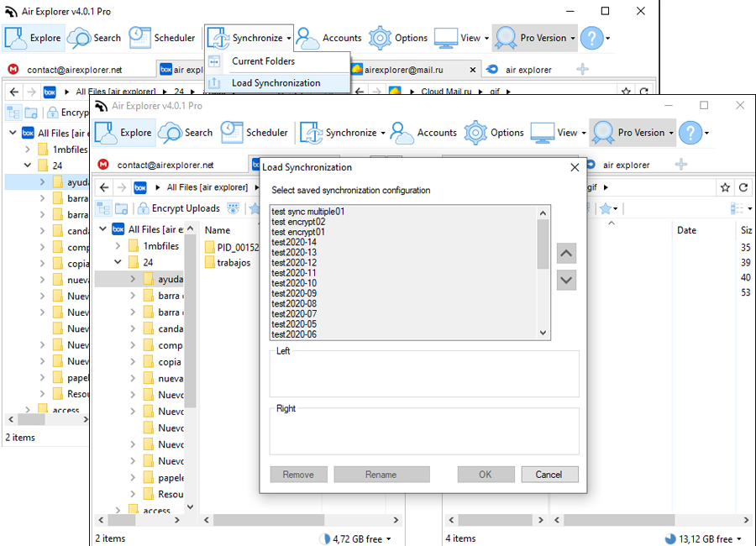Add a new tab in the front window
The image size is (756, 546).
[x=680, y=165]
